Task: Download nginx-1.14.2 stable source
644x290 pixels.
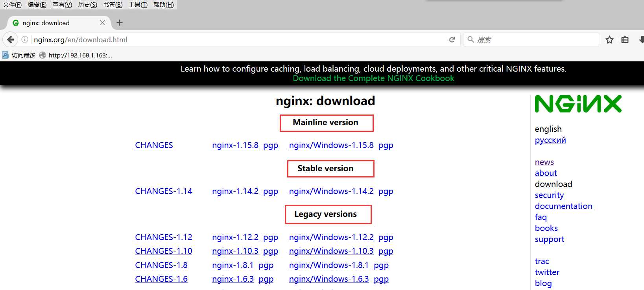Action: tap(235, 191)
